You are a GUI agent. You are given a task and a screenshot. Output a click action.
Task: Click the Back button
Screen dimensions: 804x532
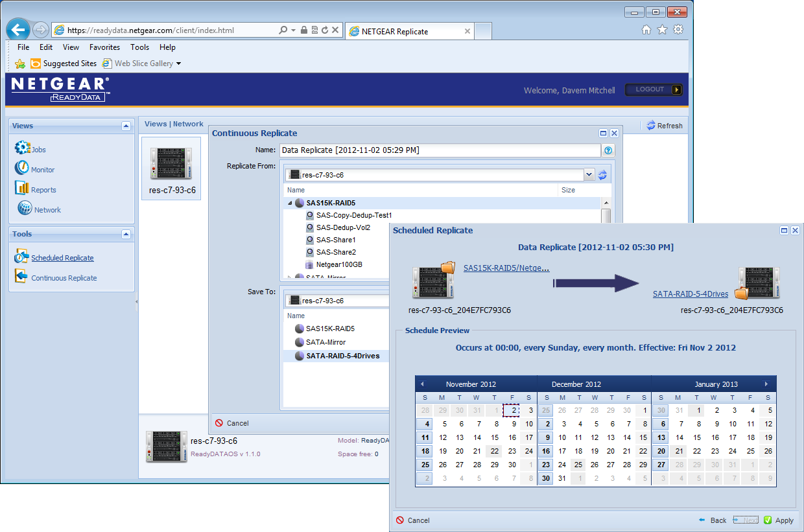click(713, 520)
